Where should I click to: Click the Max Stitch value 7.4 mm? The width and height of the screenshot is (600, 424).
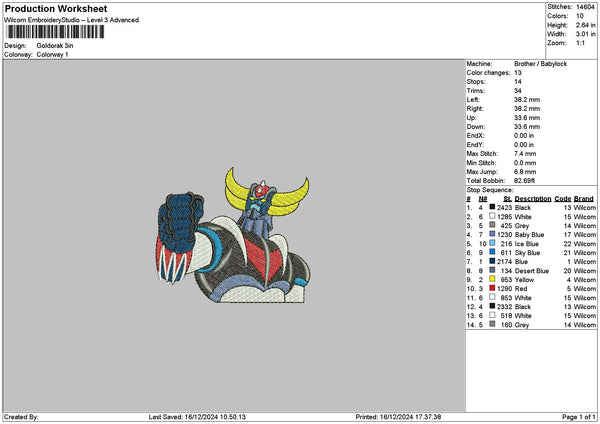525,154
